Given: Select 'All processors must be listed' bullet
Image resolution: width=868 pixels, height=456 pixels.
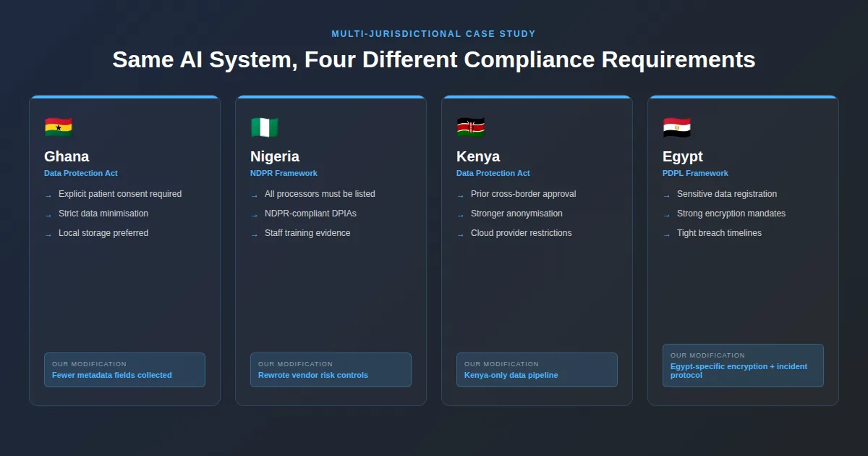Looking at the screenshot, I should [320, 194].
